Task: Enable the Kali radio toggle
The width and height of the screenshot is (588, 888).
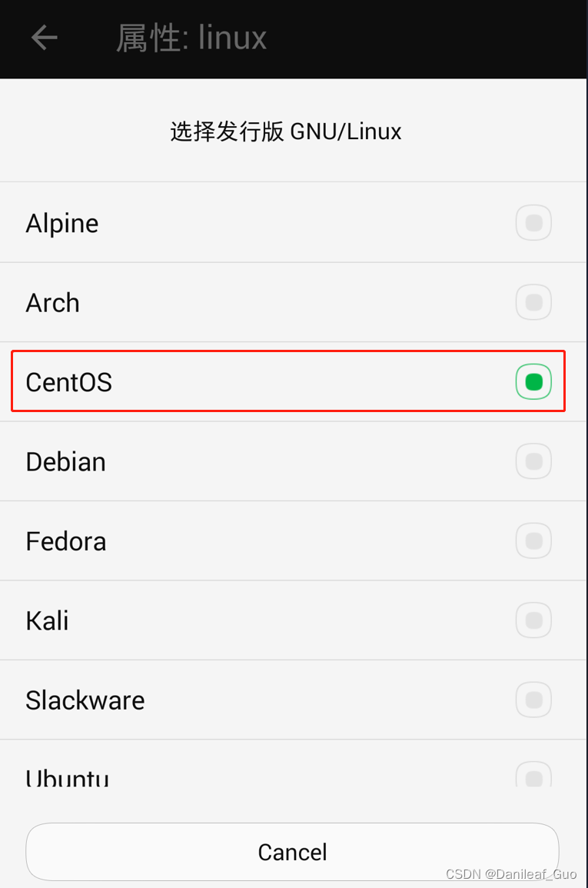Action: click(533, 620)
